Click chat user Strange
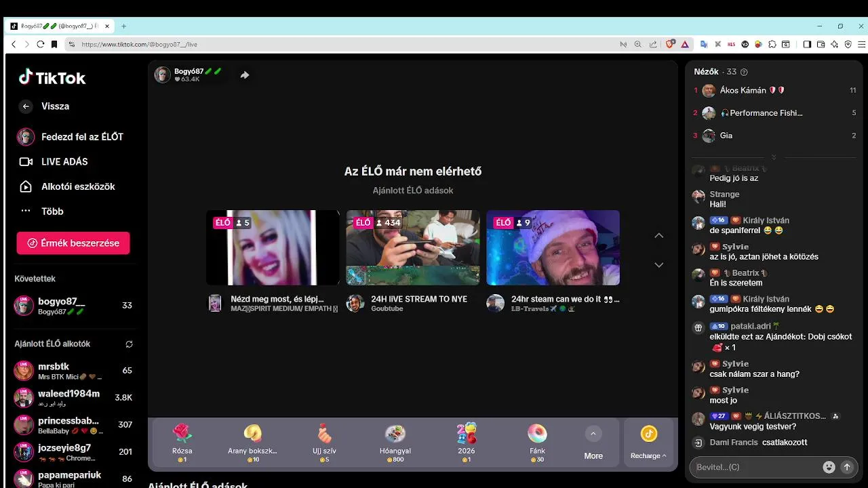The width and height of the screenshot is (868, 488). coord(724,195)
